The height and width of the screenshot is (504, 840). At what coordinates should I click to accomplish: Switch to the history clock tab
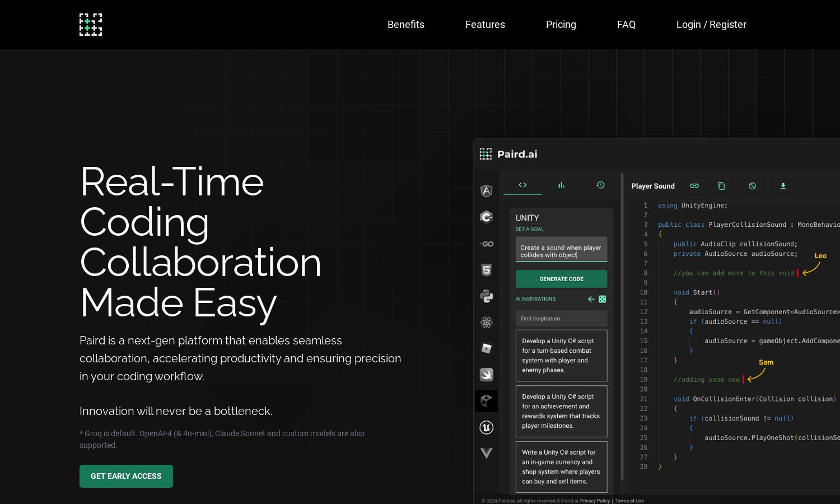pos(600,185)
